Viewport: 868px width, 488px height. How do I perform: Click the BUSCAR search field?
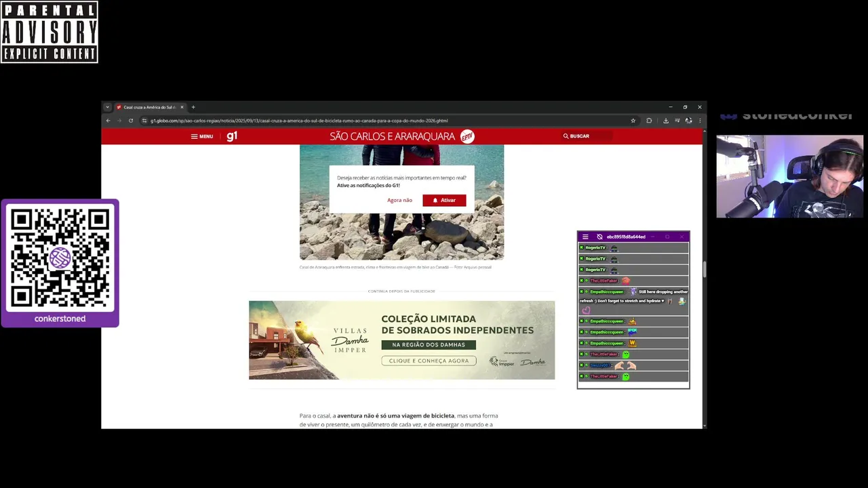pos(587,136)
